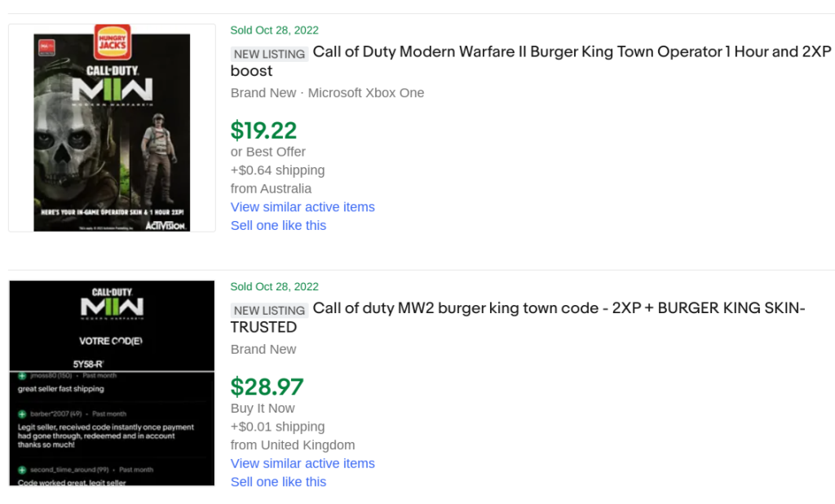Click the NEW LISTING badge on the TRUSTED listing

click(269, 310)
